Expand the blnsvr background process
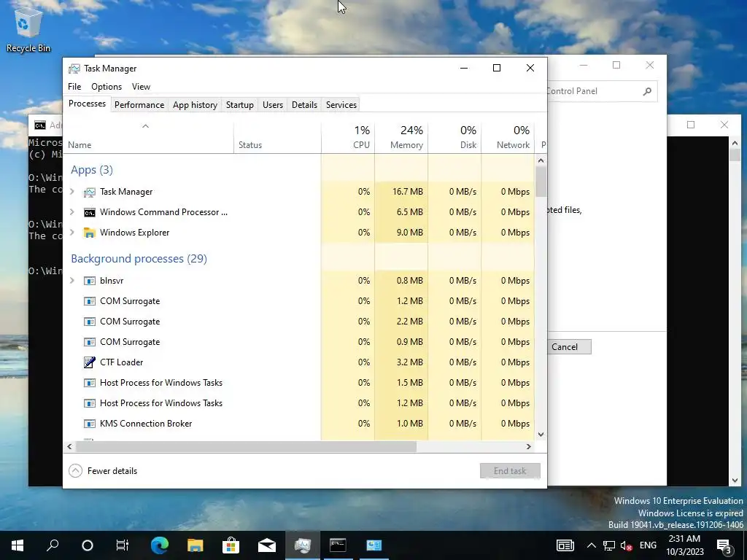The image size is (747, 560). [x=72, y=281]
